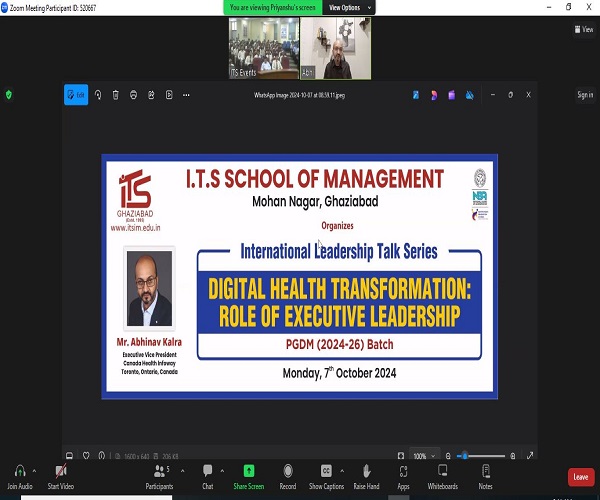This screenshot has height=500, width=600.
Task: Raise Hand in the meeting
Action: click(366, 477)
